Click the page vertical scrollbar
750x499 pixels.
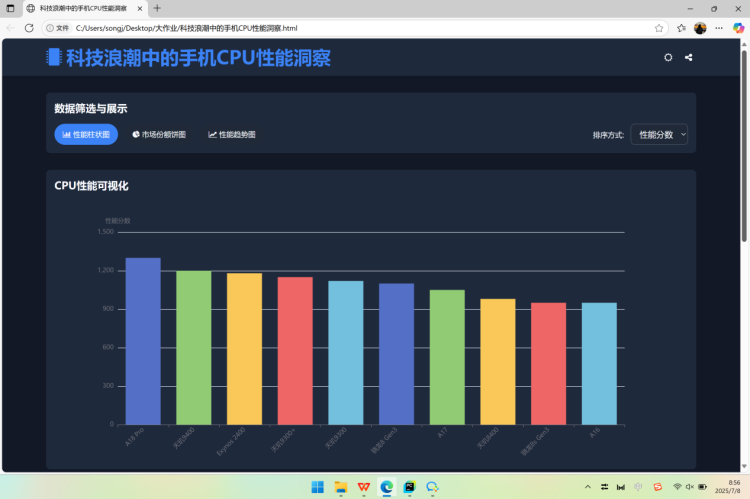click(x=744, y=145)
